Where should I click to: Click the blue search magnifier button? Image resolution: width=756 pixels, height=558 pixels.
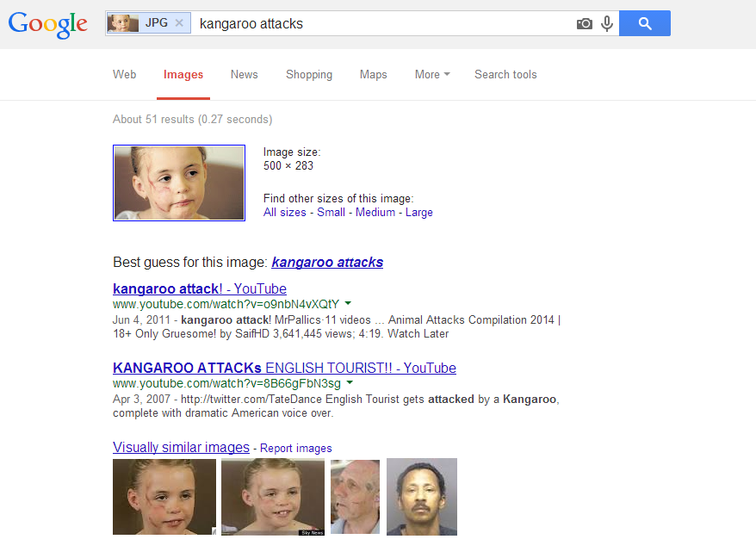(645, 23)
